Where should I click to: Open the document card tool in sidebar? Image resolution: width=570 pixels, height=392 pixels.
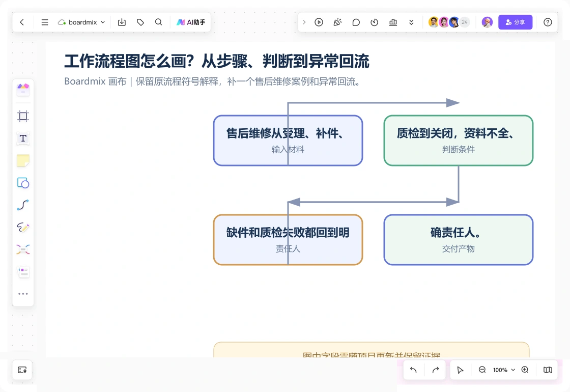click(23, 272)
